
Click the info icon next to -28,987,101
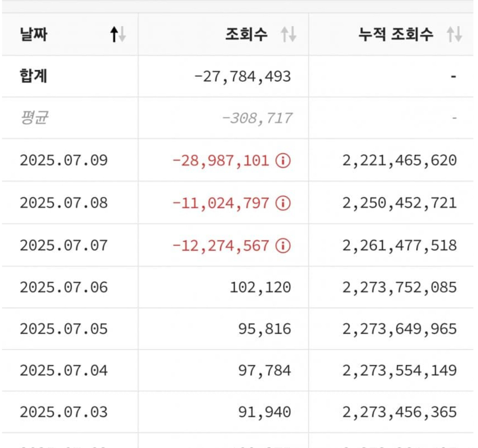(283, 160)
